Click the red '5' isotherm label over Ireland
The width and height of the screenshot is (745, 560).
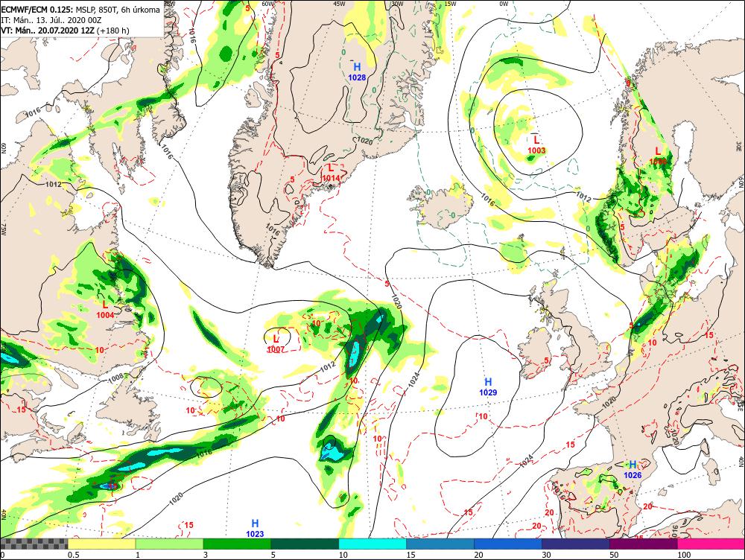click(547, 360)
